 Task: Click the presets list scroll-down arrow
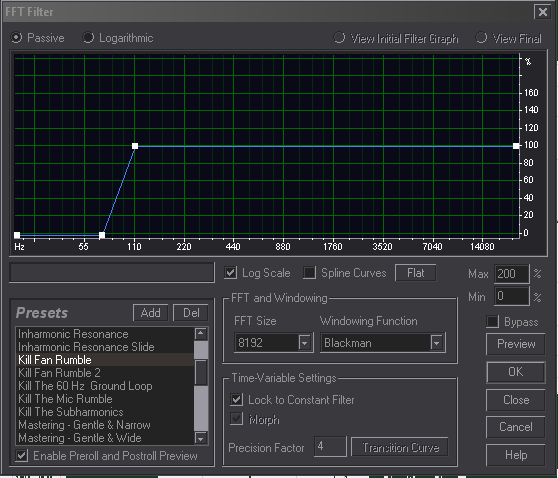(x=201, y=438)
